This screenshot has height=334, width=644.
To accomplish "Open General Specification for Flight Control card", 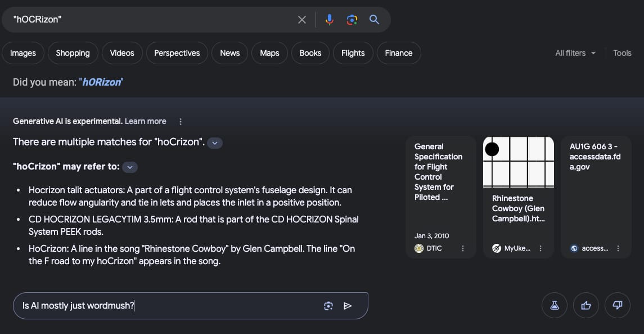I will point(441,197).
